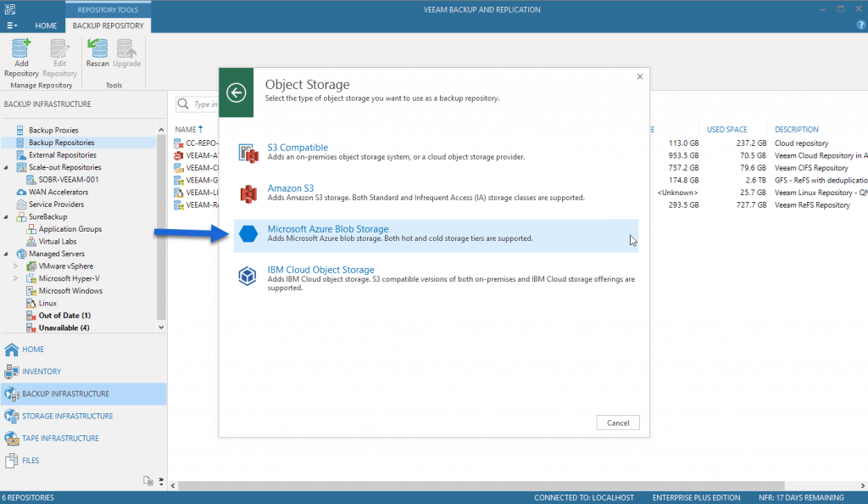Select the 'Out of Date (1)' tree item

(64, 315)
